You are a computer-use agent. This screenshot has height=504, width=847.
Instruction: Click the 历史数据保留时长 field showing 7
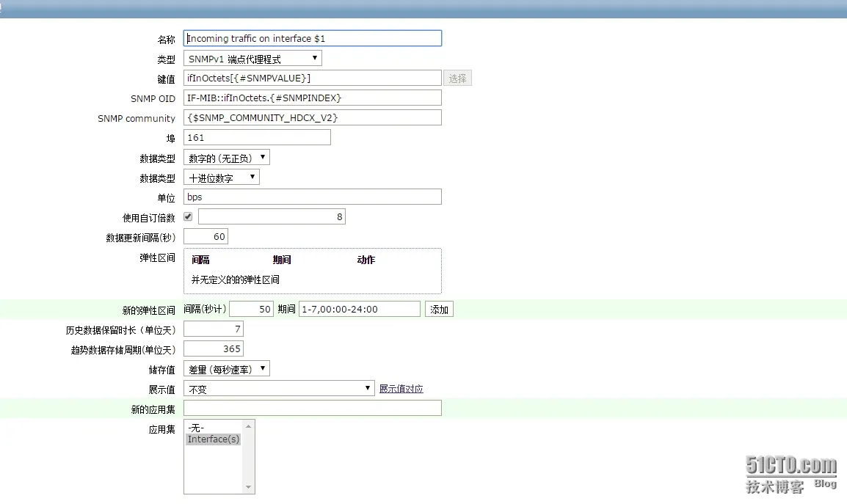[x=214, y=329]
